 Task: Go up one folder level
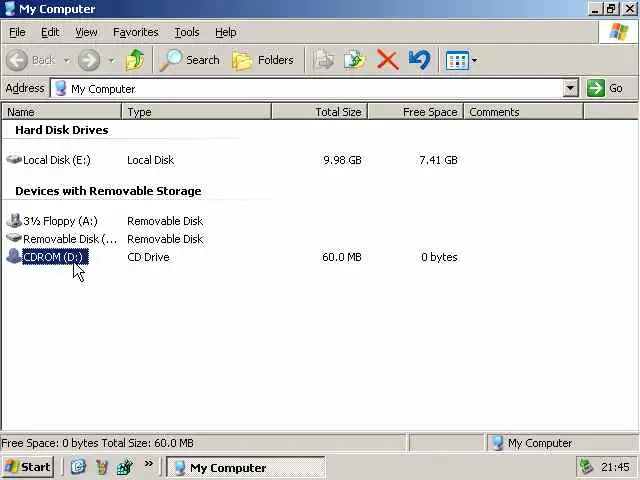click(135, 60)
